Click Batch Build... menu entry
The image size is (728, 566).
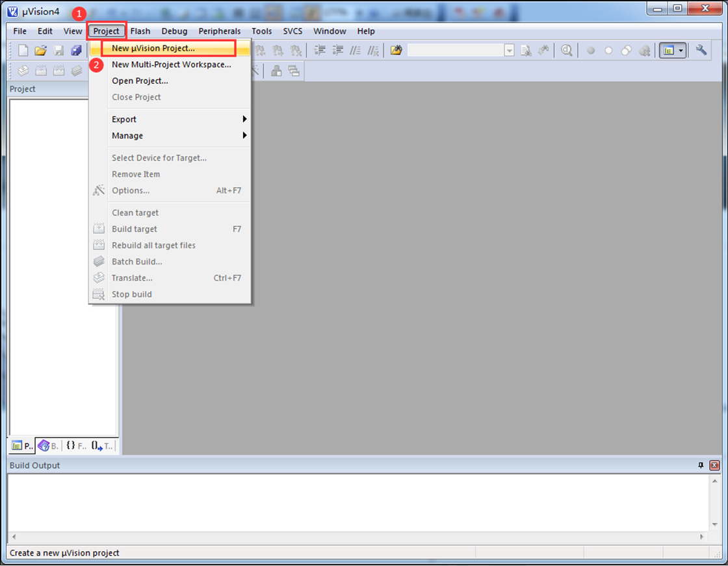170,261
